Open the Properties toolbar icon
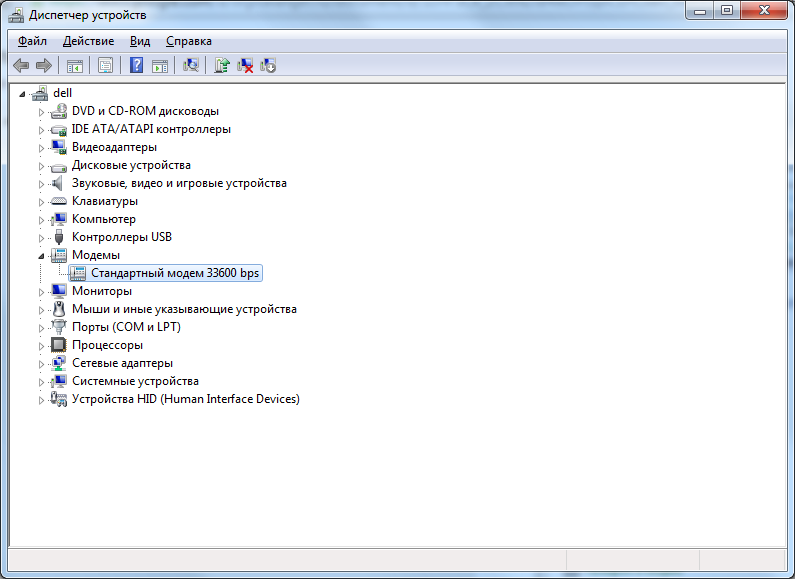Screen dimensions: 795x579 pos(105,65)
